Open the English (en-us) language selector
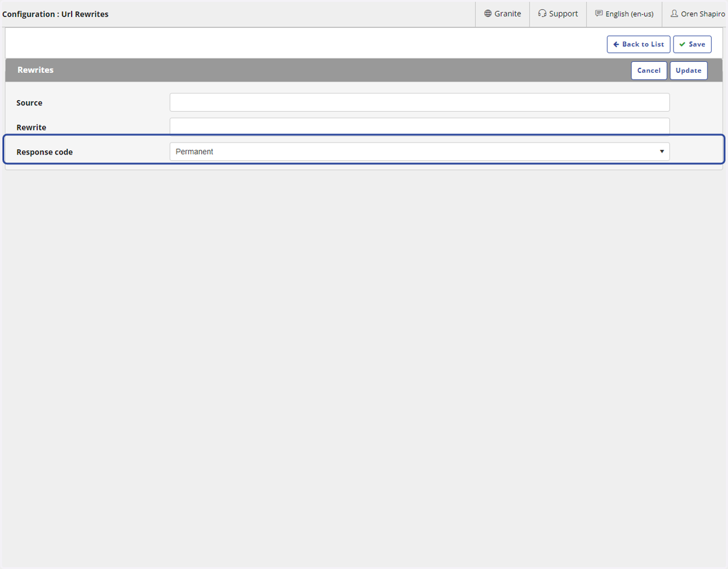Screen dimensions: 728x569 pos(624,13)
